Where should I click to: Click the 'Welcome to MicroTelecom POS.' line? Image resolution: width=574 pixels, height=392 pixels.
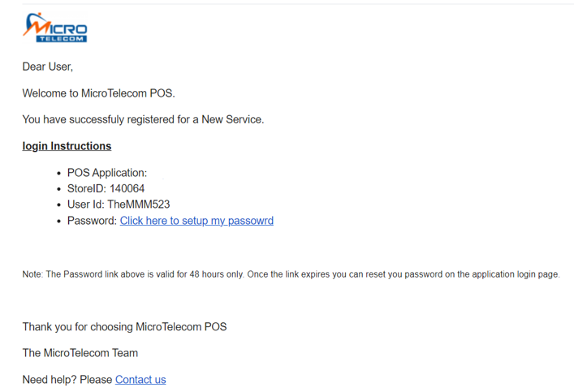(x=99, y=93)
